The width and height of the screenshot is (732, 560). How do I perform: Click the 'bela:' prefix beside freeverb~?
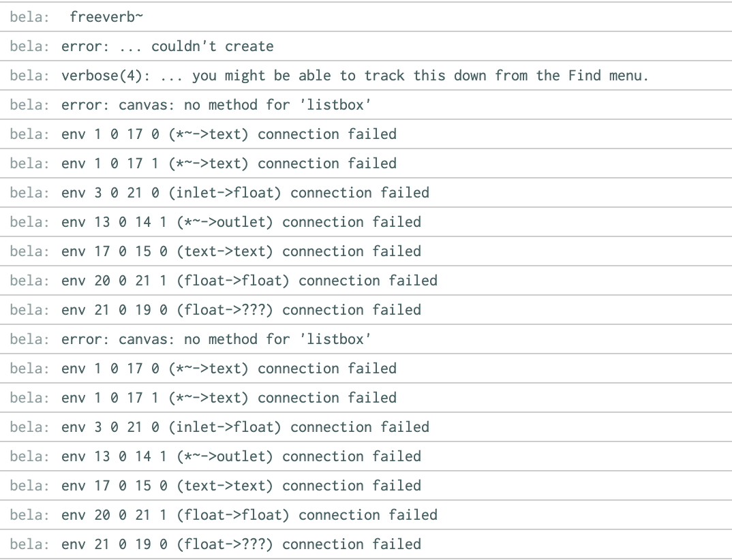pyautogui.click(x=29, y=17)
